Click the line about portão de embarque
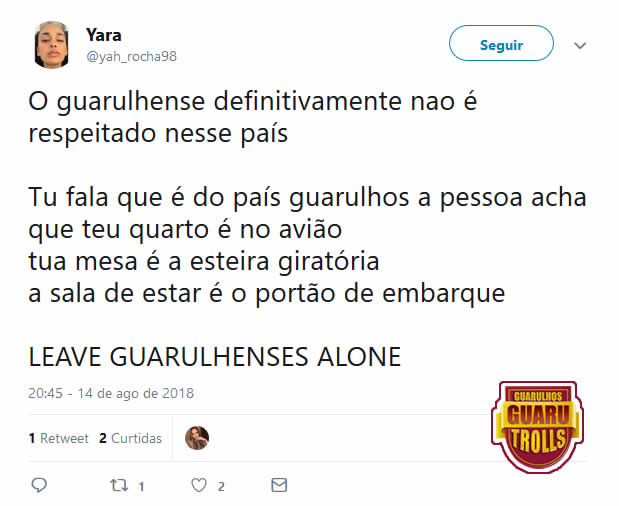Screen dimensions: 619x506 click(266, 294)
